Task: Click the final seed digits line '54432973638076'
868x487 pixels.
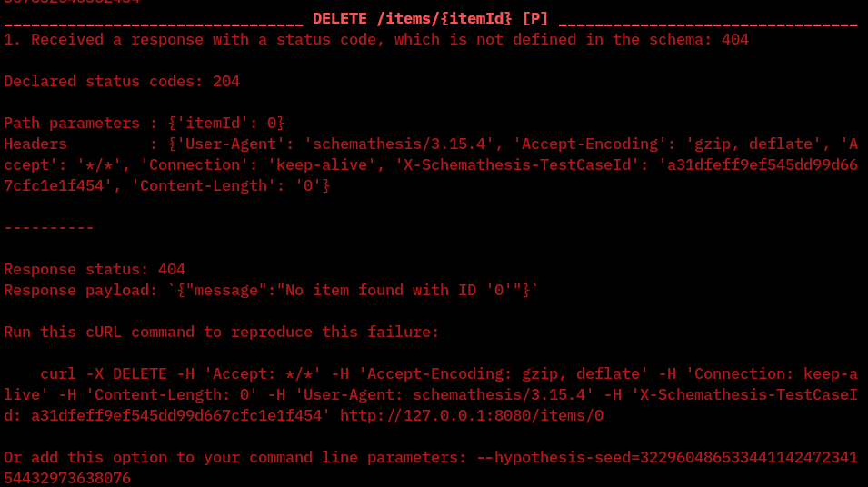Action: [67, 477]
